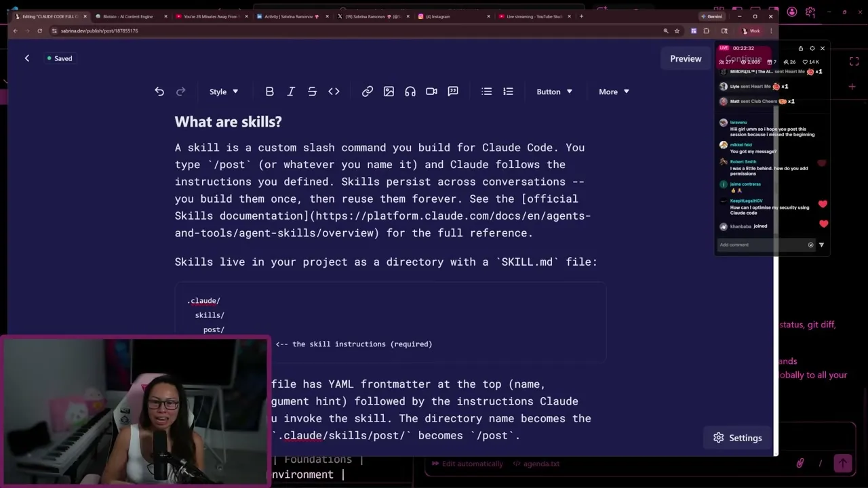Open the Button dropdown menu
Viewport: 868px width, 488px height.
pos(554,91)
